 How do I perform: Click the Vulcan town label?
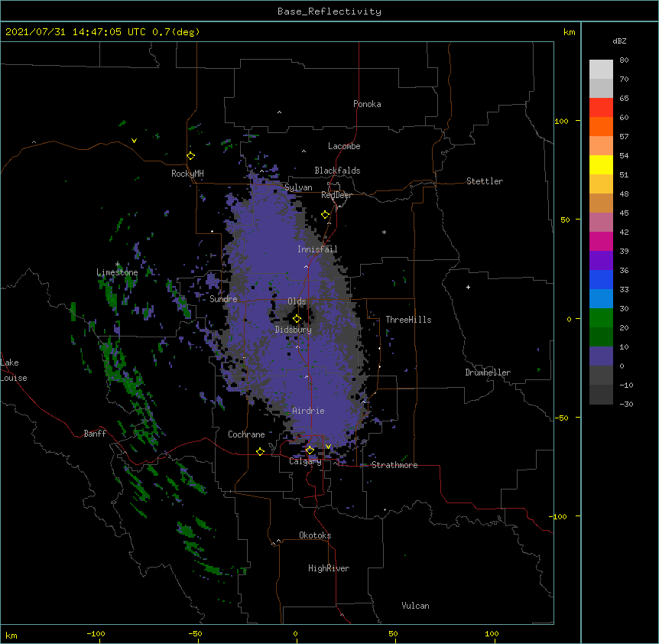click(x=415, y=606)
